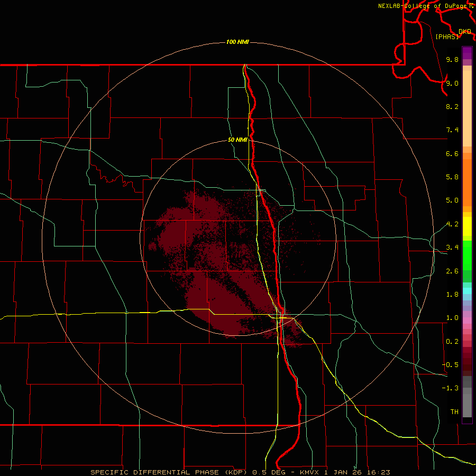Click the 5.0 value on the color scale

click(452, 200)
